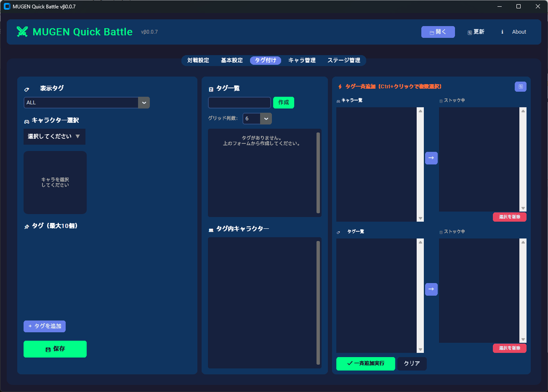Click the クリア button
This screenshot has width=548, height=392.
(x=412, y=364)
